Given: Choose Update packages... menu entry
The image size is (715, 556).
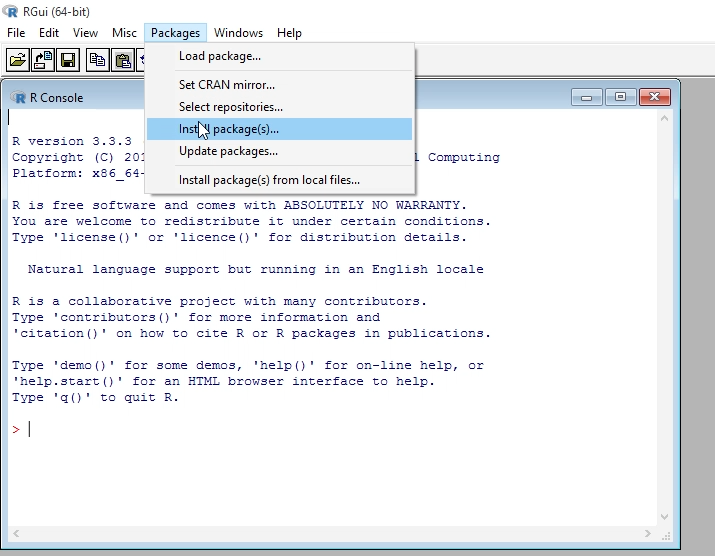Looking at the screenshot, I should 279,151.
